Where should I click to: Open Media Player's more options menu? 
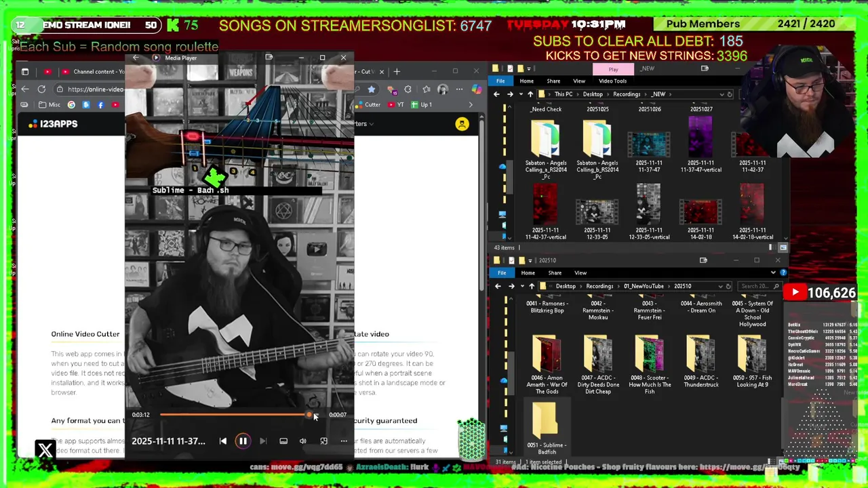[344, 441]
